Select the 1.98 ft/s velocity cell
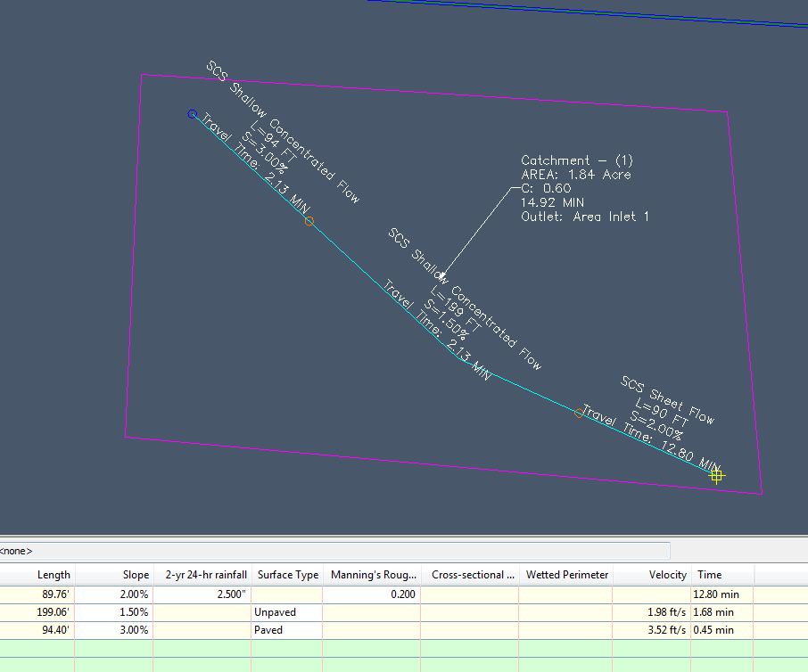The height and width of the screenshot is (672, 808). coord(652,612)
